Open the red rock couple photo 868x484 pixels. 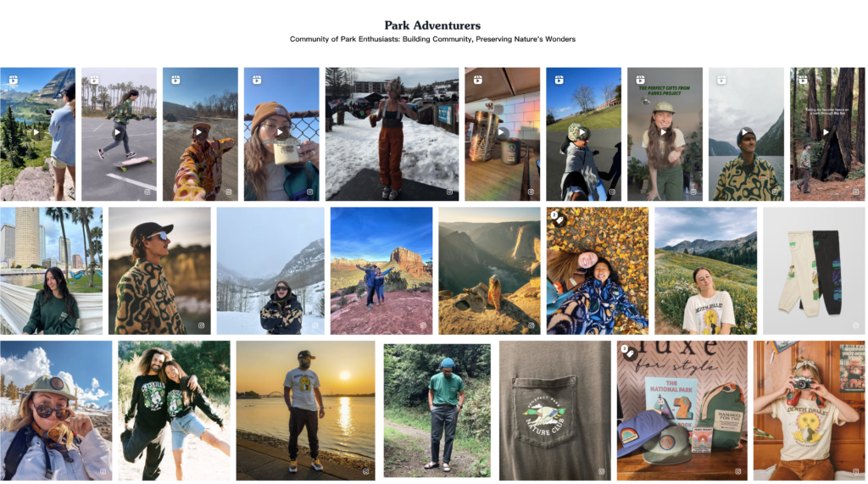pyautogui.click(x=381, y=270)
